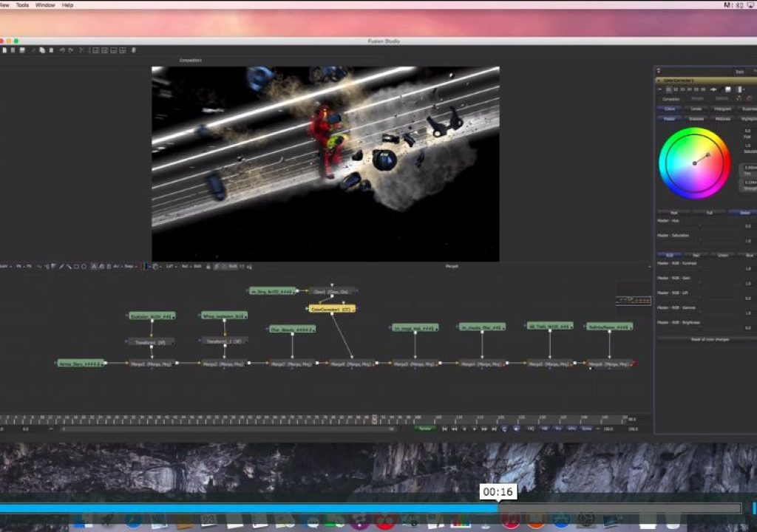This screenshot has width=757, height=532.
Task: Click Reset all color changes button
Action: 709,339
